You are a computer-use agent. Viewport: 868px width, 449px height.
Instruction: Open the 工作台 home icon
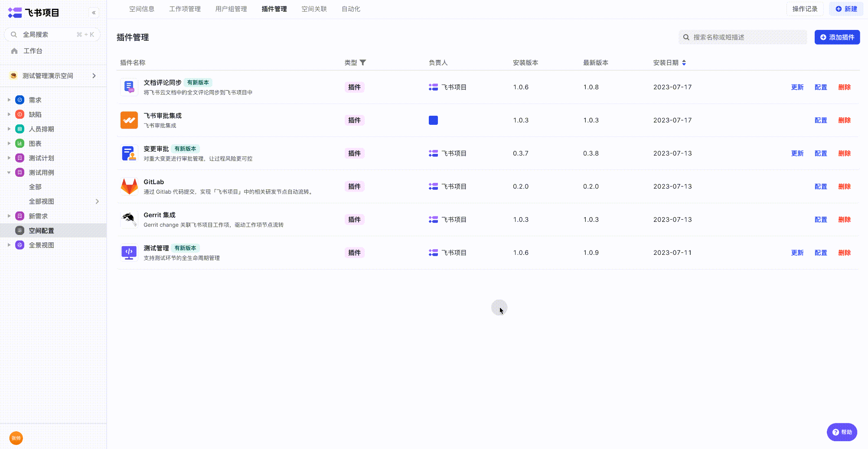pyautogui.click(x=14, y=51)
